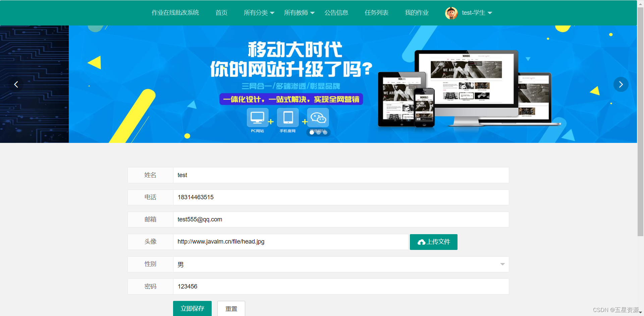Click the previous slide arrow on the banner
Viewport: 644px width, 316px height.
[x=16, y=84]
